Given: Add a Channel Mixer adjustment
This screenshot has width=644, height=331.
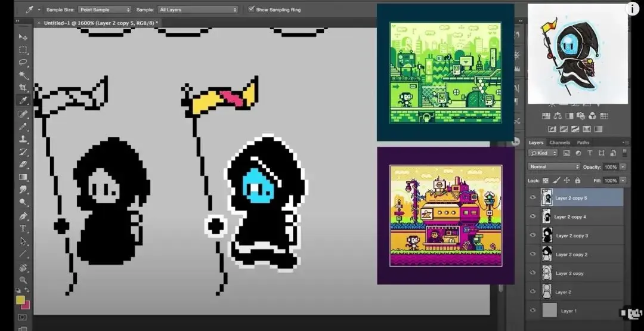Looking at the screenshot, I should pos(592,116).
